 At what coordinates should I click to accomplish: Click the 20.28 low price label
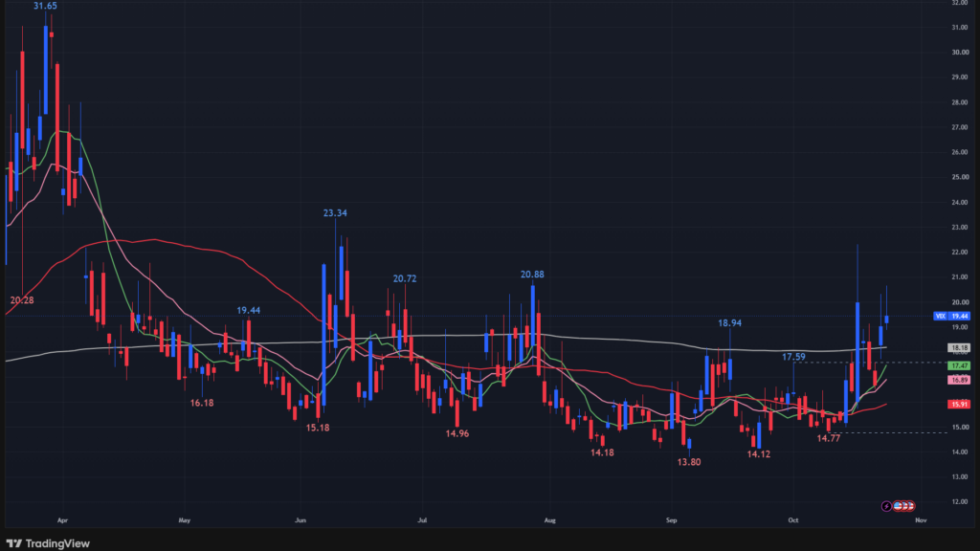pyautogui.click(x=22, y=300)
